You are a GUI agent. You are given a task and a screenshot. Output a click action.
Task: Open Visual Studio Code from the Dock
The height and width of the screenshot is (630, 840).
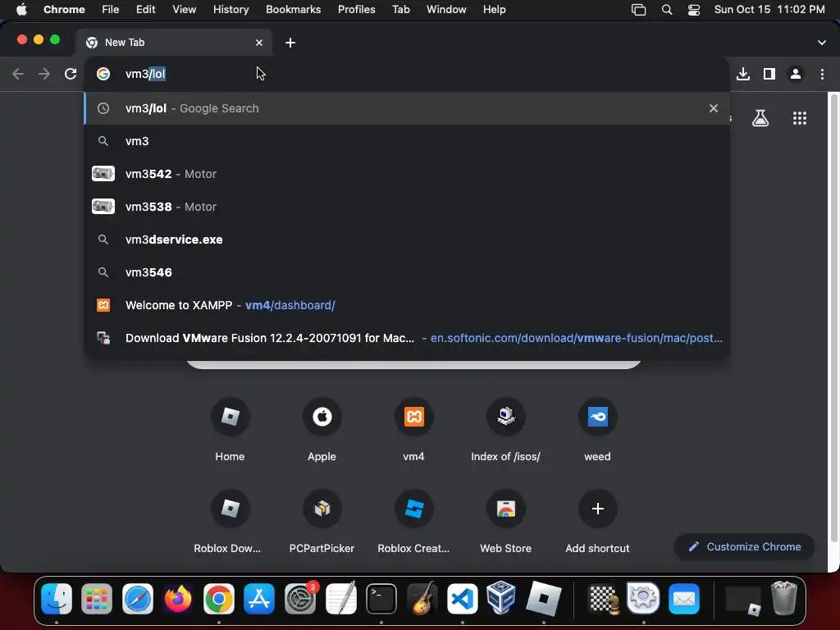click(x=463, y=598)
